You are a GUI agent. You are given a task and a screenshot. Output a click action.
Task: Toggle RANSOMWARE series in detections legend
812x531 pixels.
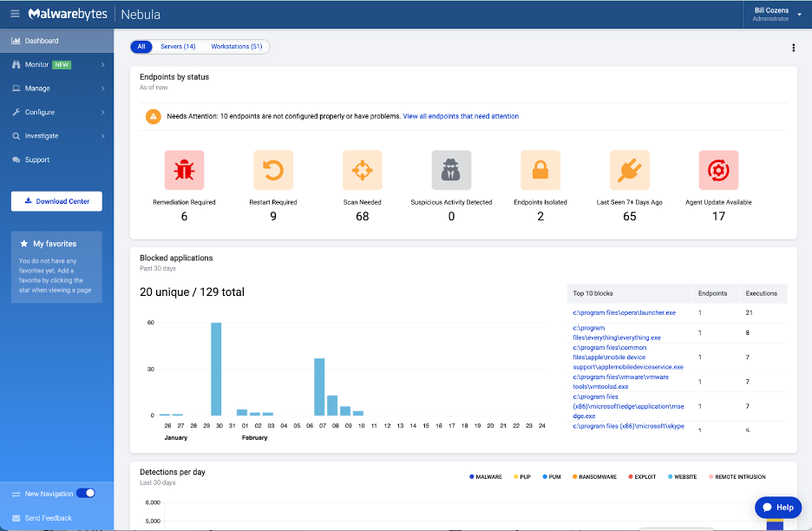pyautogui.click(x=594, y=476)
